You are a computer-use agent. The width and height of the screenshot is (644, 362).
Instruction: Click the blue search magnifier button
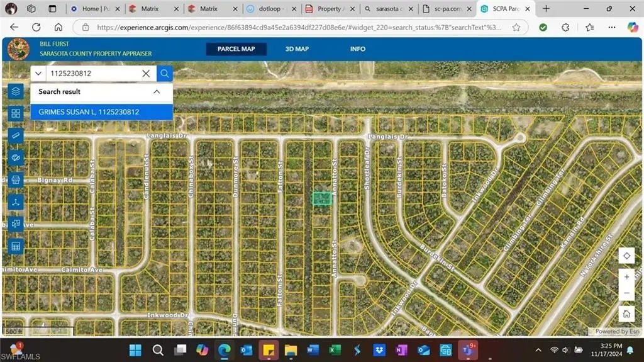165,74
